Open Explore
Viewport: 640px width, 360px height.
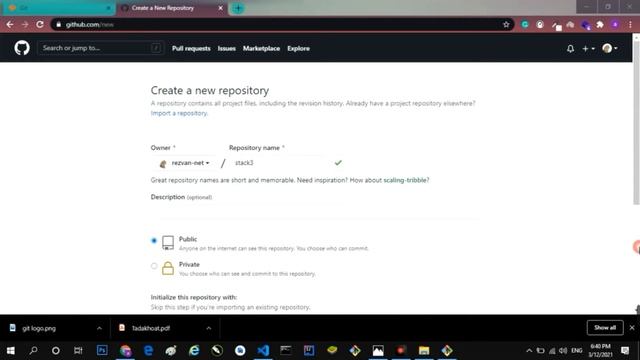298,48
